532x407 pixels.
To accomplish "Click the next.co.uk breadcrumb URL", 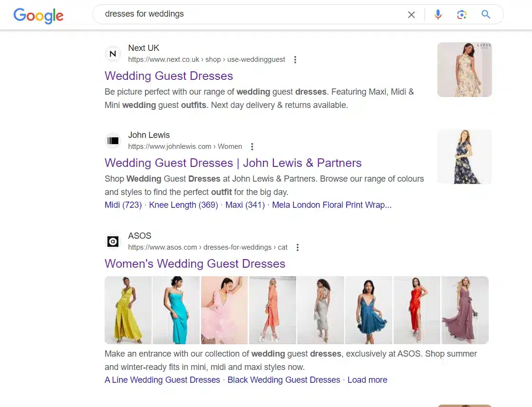I will coord(207,59).
